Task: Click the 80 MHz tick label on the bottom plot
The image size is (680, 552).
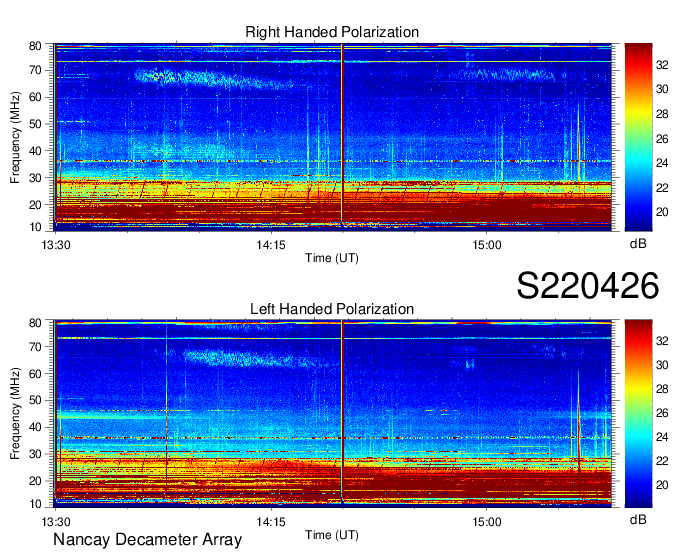Action: tap(36, 323)
